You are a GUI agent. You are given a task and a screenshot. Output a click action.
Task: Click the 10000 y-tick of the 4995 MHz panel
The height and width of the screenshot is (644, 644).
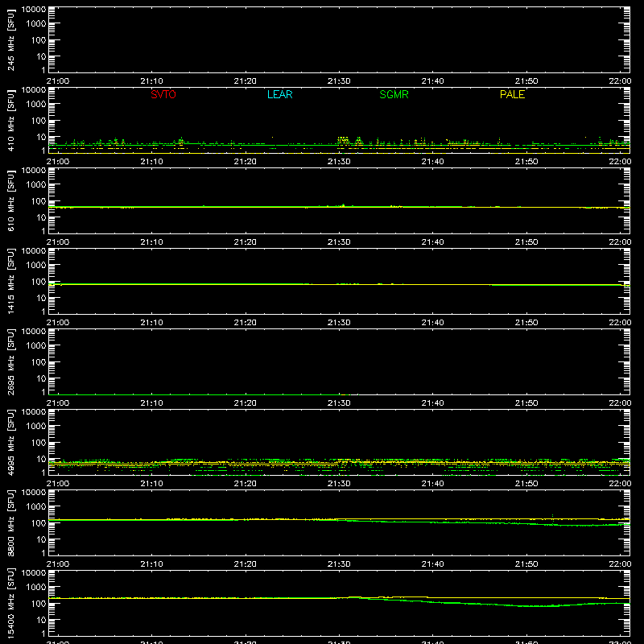[34, 412]
